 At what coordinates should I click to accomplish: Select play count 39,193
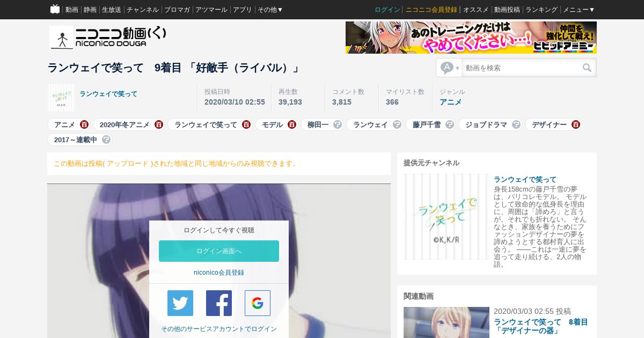click(290, 102)
